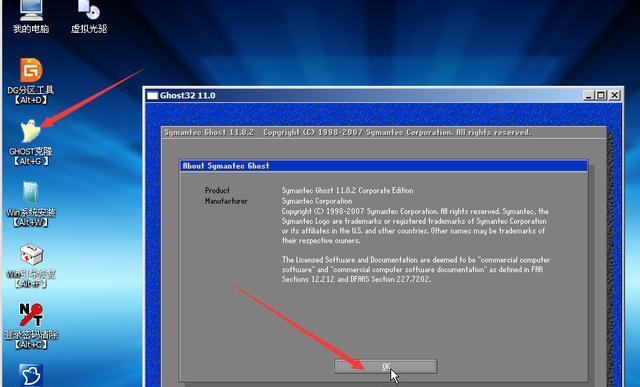Click the Licensed Software and Documentation paragraph
The height and width of the screenshot is (387, 640).
(416, 269)
